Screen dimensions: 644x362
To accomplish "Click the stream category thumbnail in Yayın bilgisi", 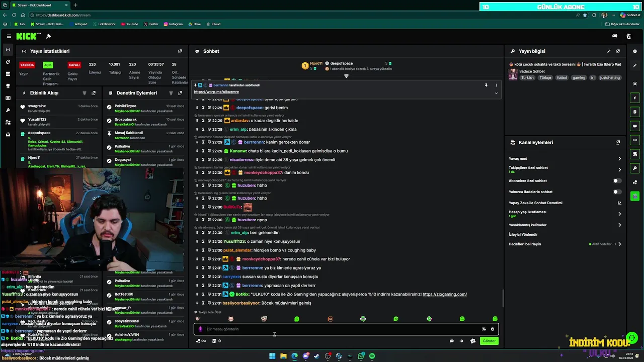I will pyautogui.click(x=513, y=74).
